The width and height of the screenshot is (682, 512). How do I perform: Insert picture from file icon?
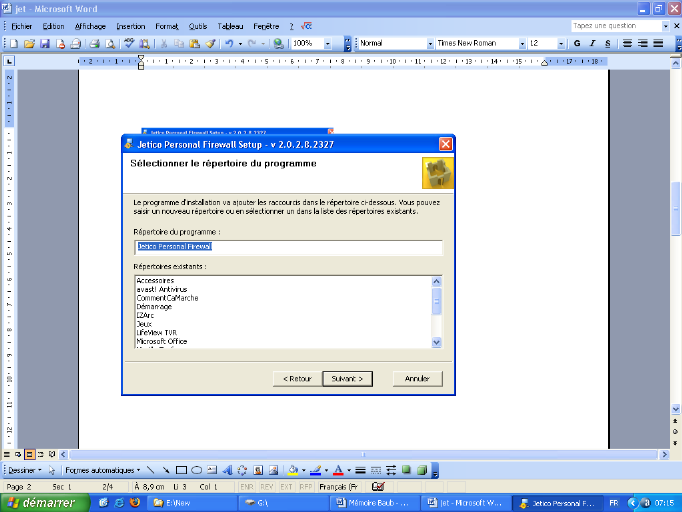point(273,470)
